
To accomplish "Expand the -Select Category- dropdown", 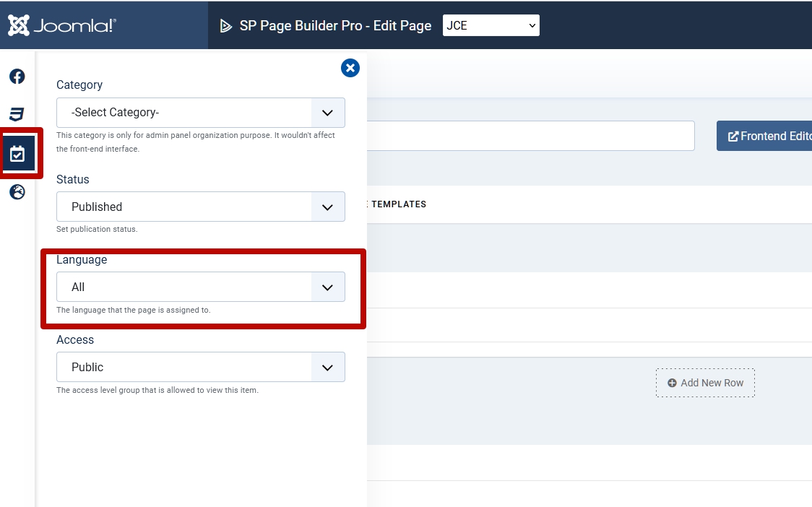I will point(200,113).
